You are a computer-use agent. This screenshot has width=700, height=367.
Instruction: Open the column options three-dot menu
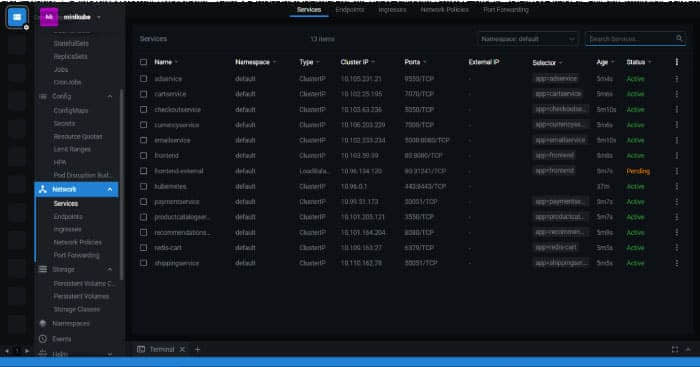pos(677,62)
